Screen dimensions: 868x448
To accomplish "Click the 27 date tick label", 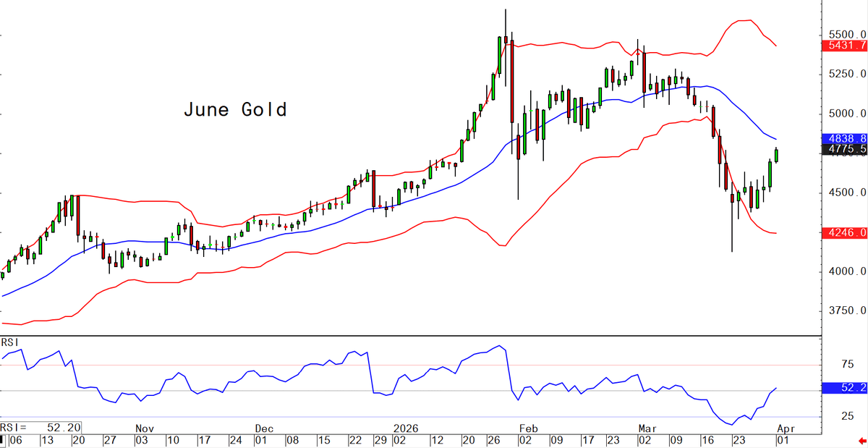I will [x=109, y=439].
